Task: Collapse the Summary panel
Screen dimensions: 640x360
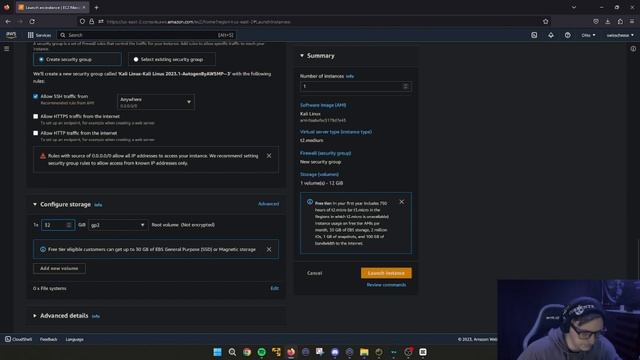Action: 302,56
